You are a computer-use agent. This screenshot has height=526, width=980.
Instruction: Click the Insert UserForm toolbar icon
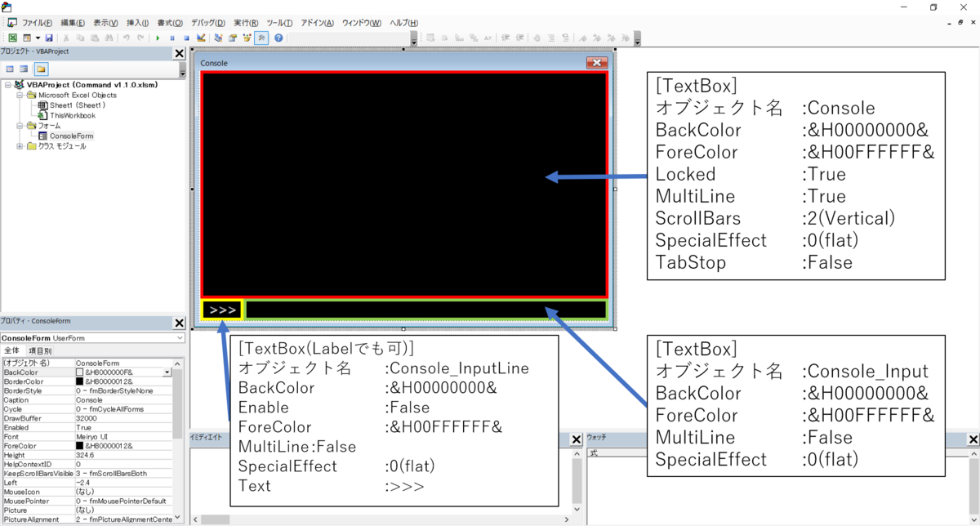coord(27,38)
